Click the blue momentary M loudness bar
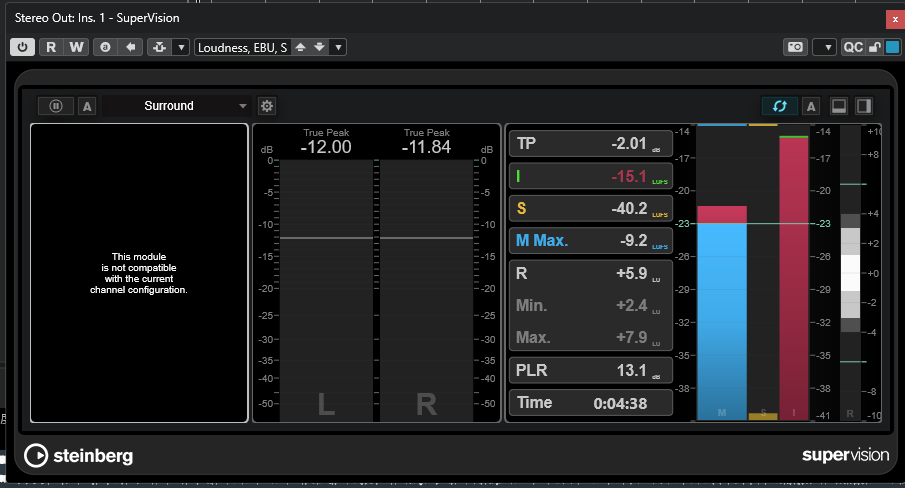 [x=722, y=313]
